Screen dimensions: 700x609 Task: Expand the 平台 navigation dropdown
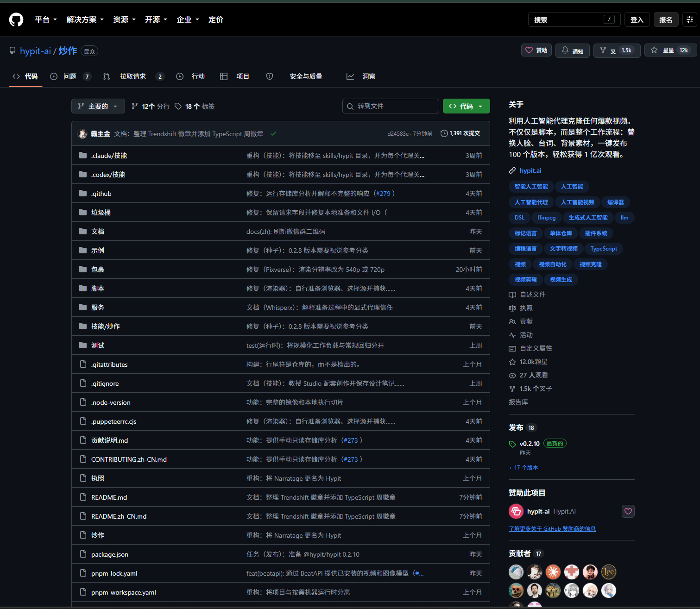pyautogui.click(x=46, y=19)
